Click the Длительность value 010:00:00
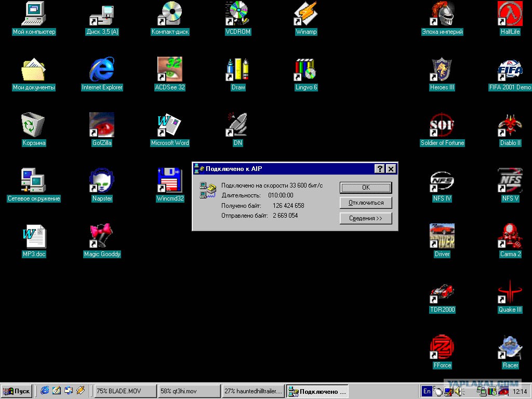 click(x=281, y=195)
